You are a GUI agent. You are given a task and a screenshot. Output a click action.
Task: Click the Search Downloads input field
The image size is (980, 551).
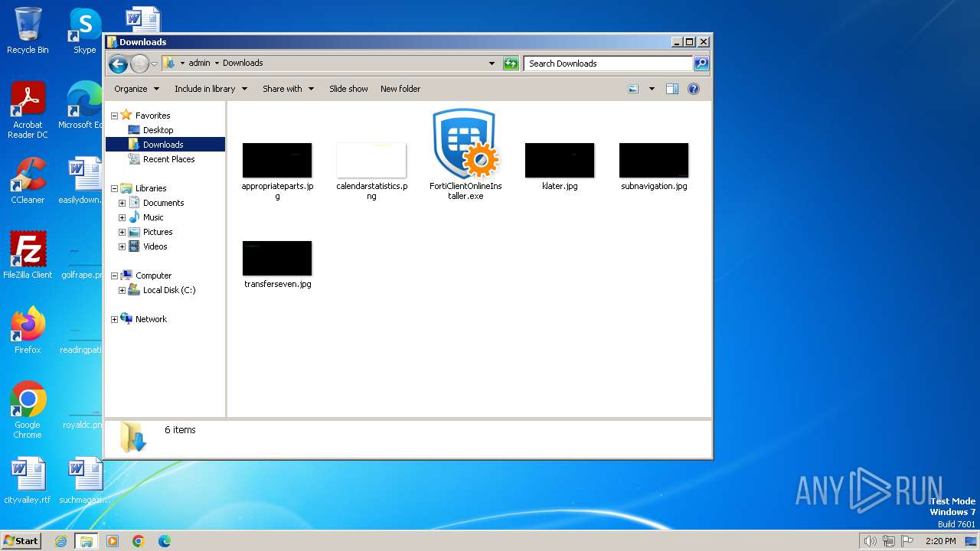click(x=608, y=64)
